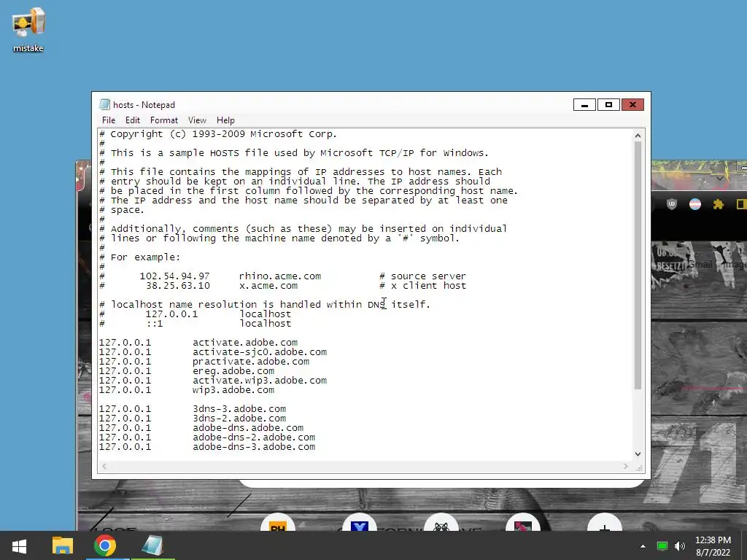Close the hosts Notepad window
The image size is (747, 560).
632,105
